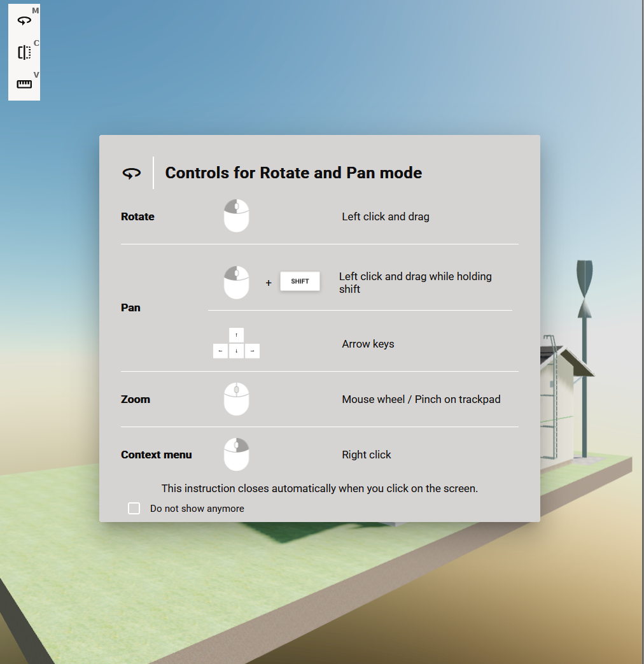Viewport: 644px width, 664px height.
Task: Click the Pan row mouse icon beside SHIFT
Action: point(236,283)
